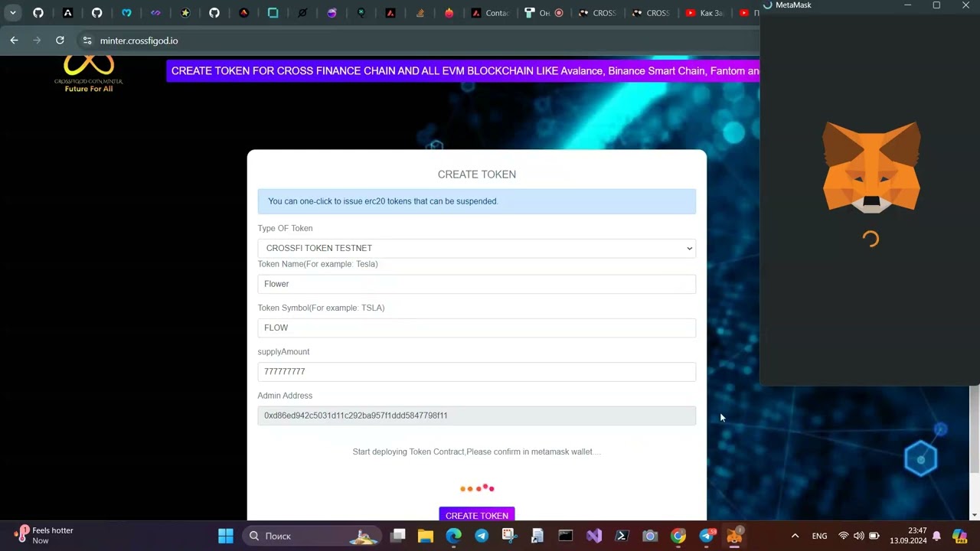Switch to the tab with purple sphere icon
This screenshot has height=551, width=980.
pos(332,13)
